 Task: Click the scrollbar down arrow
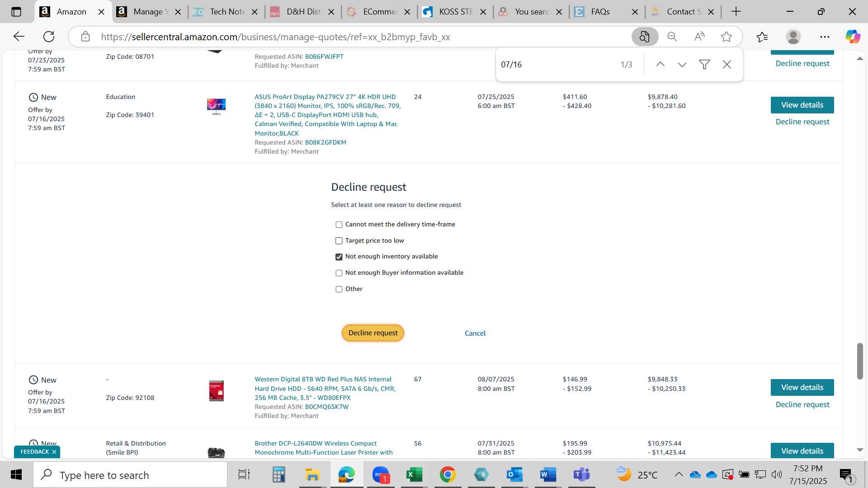859,450
